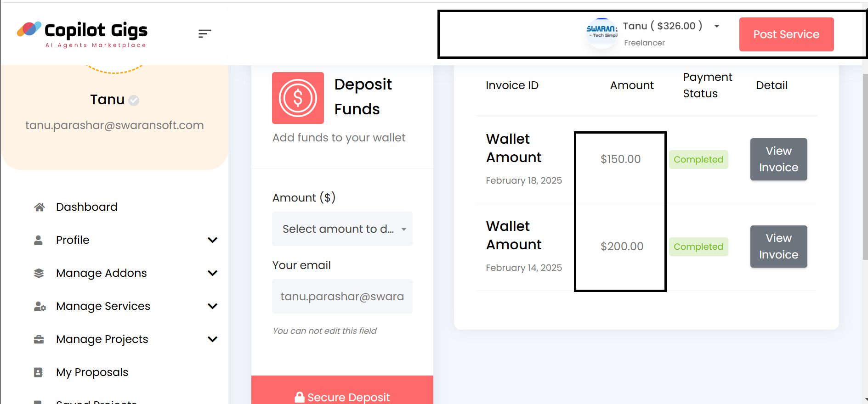Image resolution: width=868 pixels, height=404 pixels.
Task: Toggle the sidebar hamburger menu icon
Action: tap(204, 34)
